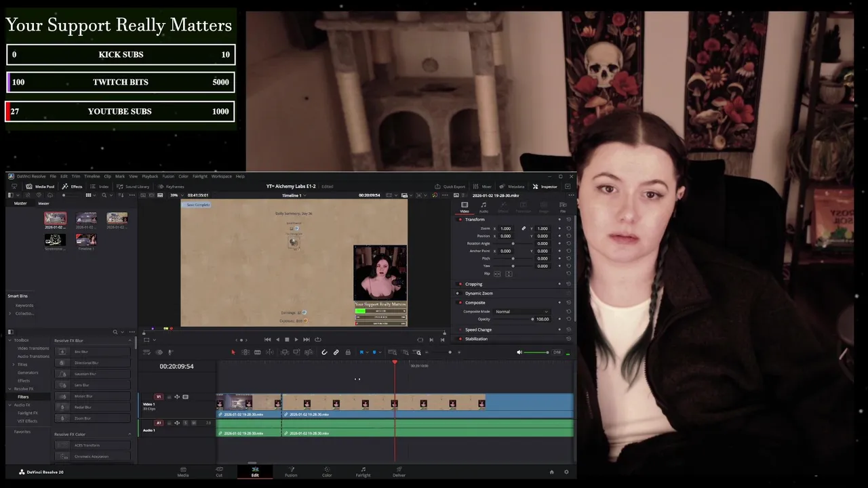868x488 pixels.
Task: Click the blue flag marker icon
Action: (x=361, y=352)
